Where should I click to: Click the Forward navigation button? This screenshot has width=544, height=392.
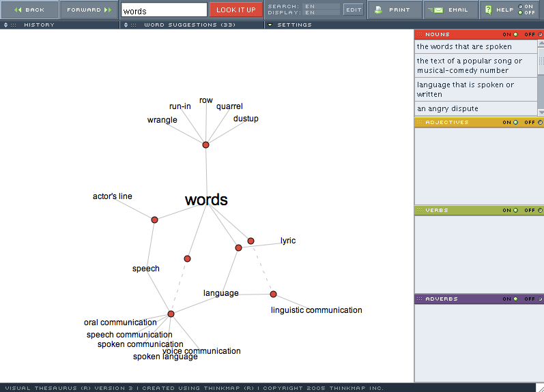(x=89, y=10)
